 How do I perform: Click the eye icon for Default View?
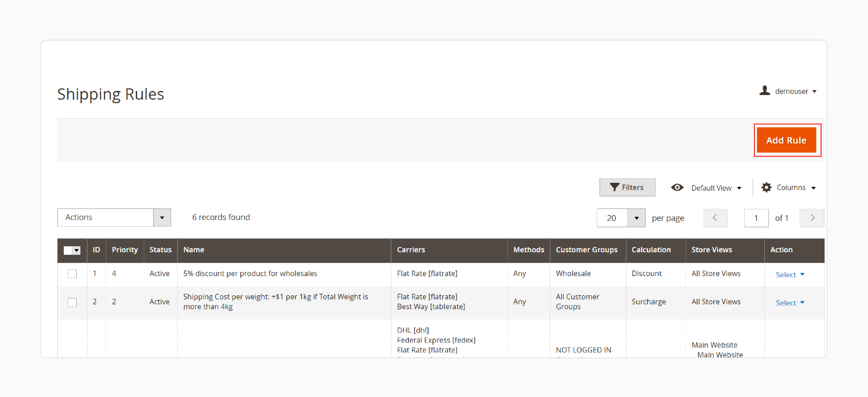(677, 187)
